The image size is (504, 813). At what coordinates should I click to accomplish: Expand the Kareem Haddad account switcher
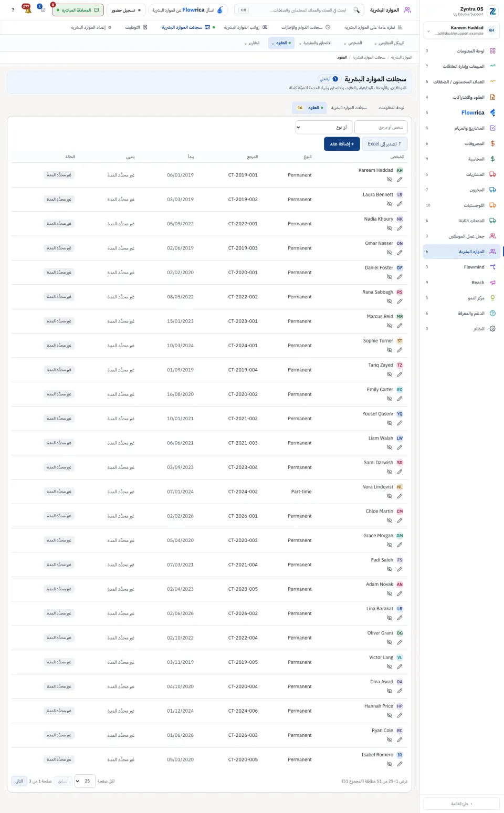pyautogui.click(x=461, y=30)
